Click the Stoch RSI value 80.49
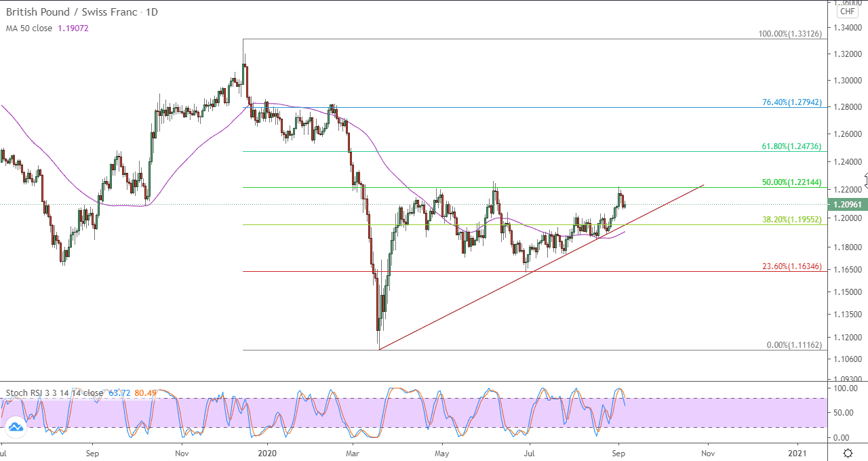This screenshot has width=868, height=461. coord(146,393)
